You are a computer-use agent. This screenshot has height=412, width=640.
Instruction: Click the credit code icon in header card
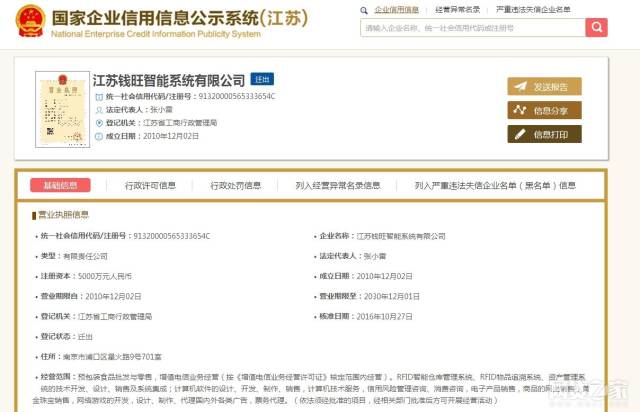coord(99,97)
